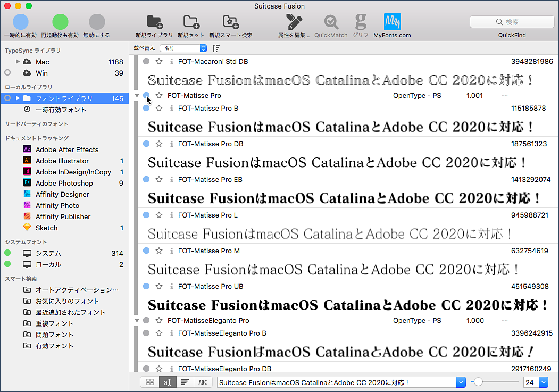Screen dimensions: 559x392
Task: Collapse the FOT-MatisseEleganto Pro family
Action: (137, 320)
